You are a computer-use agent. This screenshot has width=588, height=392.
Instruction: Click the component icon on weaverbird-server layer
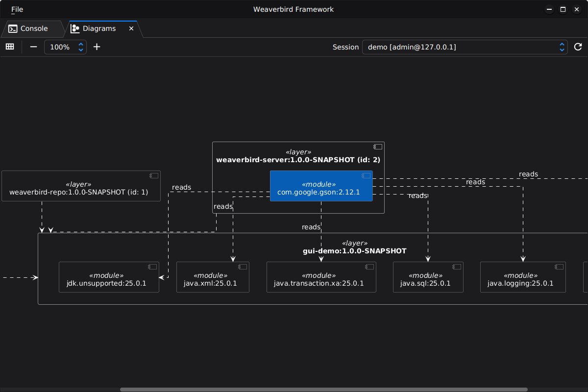coord(377,147)
